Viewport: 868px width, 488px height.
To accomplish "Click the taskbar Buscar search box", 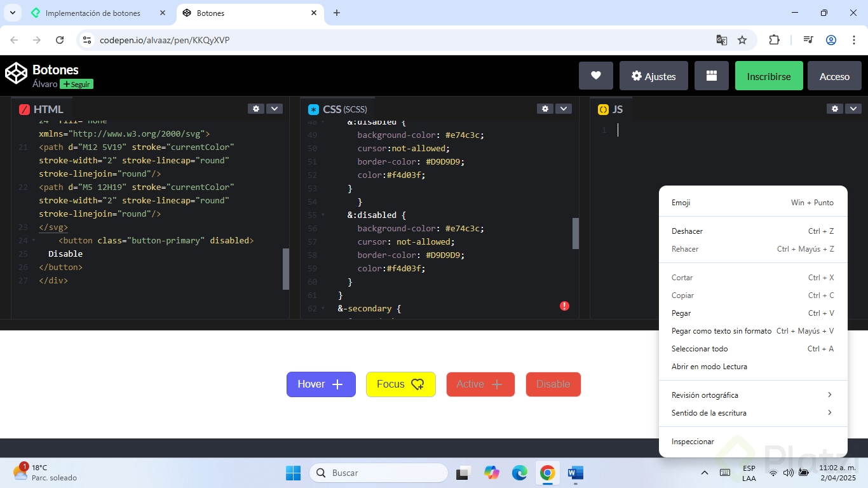I will [379, 473].
